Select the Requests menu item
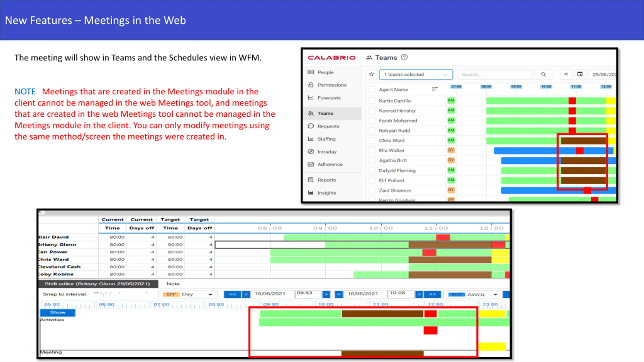 [x=328, y=126]
